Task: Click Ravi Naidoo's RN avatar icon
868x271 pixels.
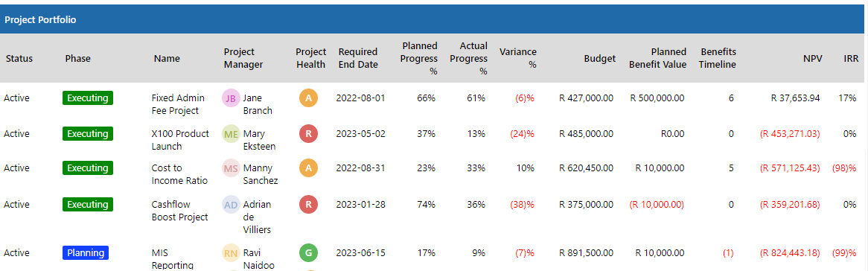Action: click(x=231, y=253)
